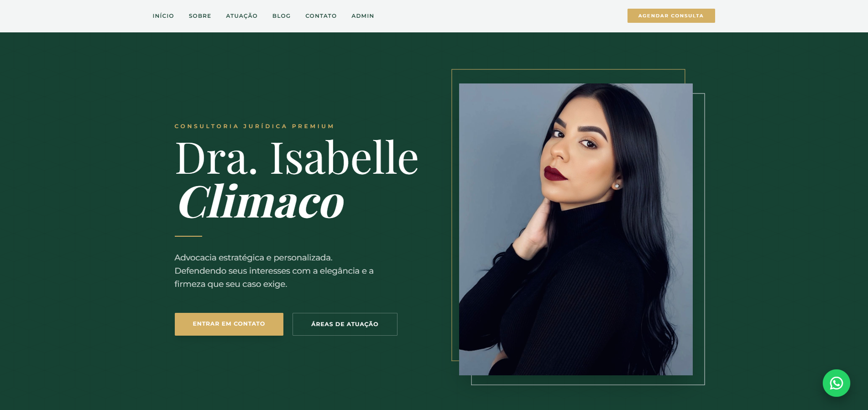868x410 pixels.
Task: Open the ADMIN nav link
Action: tap(362, 16)
